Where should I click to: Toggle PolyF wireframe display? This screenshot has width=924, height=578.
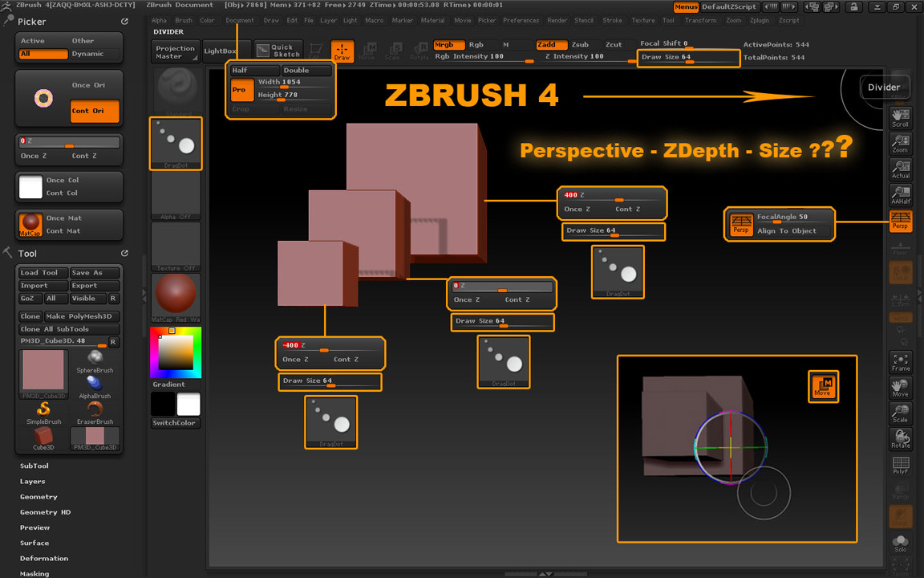tap(900, 466)
